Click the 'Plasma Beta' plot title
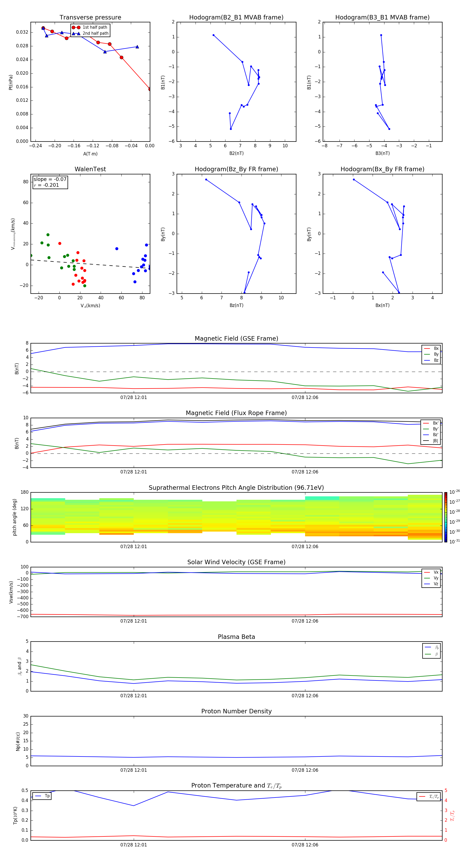This screenshot has height=868, width=473. point(236,637)
